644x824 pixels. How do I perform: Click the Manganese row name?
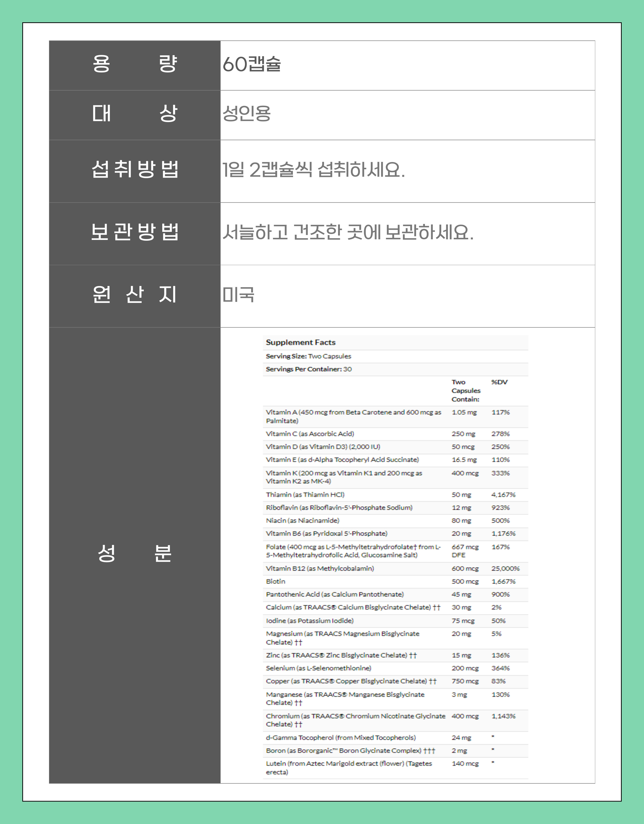(345, 699)
